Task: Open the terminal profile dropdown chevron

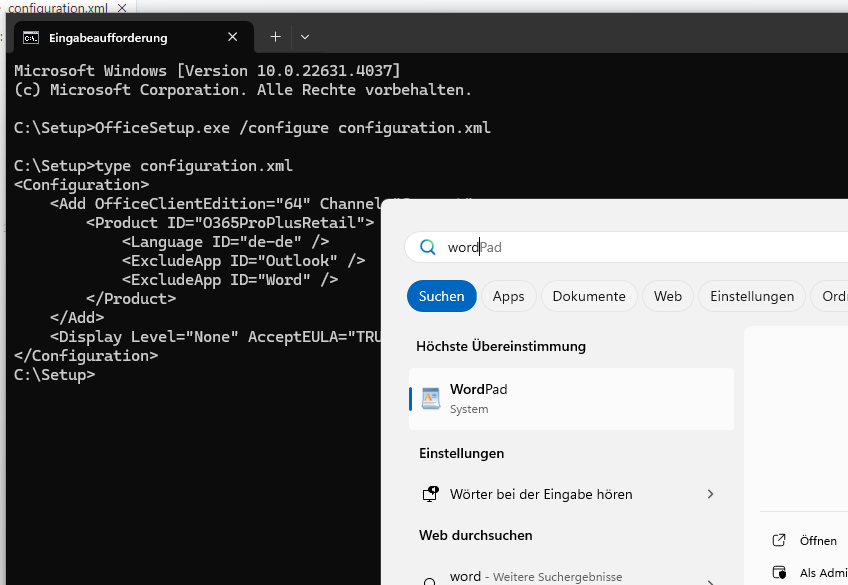Action: point(305,37)
